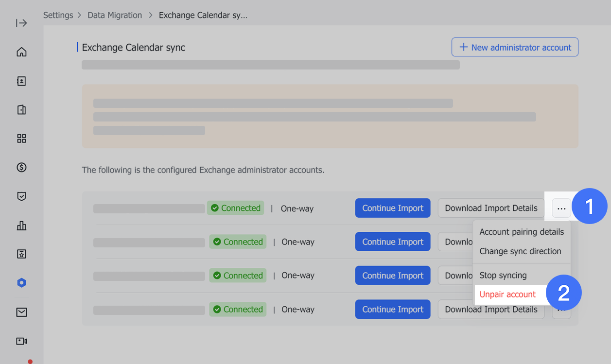Choose Stop syncing from the context menu
This screenshot has height=364, width=611.
503,275
